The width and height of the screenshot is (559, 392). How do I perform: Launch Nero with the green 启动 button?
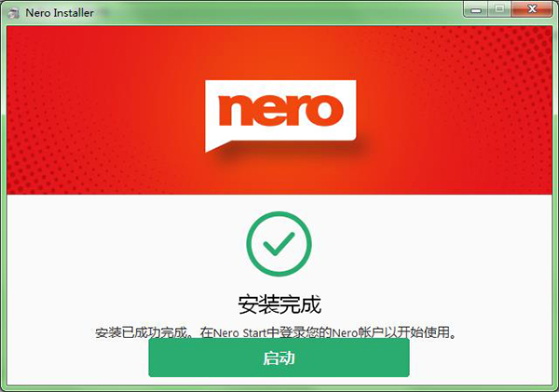[x=279, y=358]
